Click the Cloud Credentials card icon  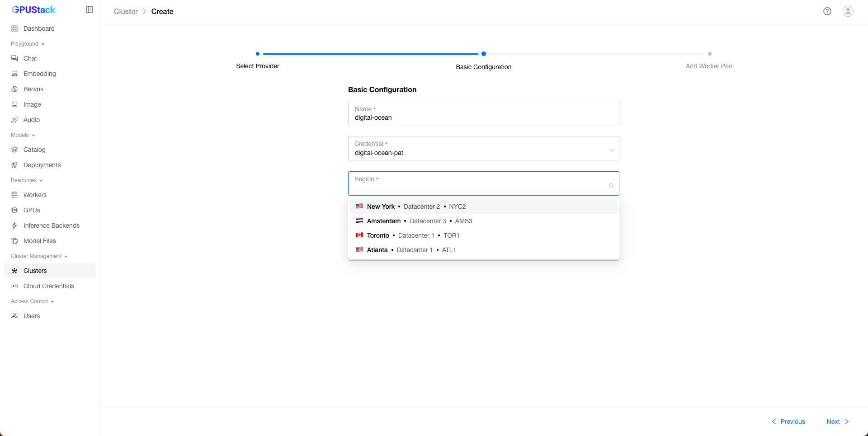pos(14,286)
